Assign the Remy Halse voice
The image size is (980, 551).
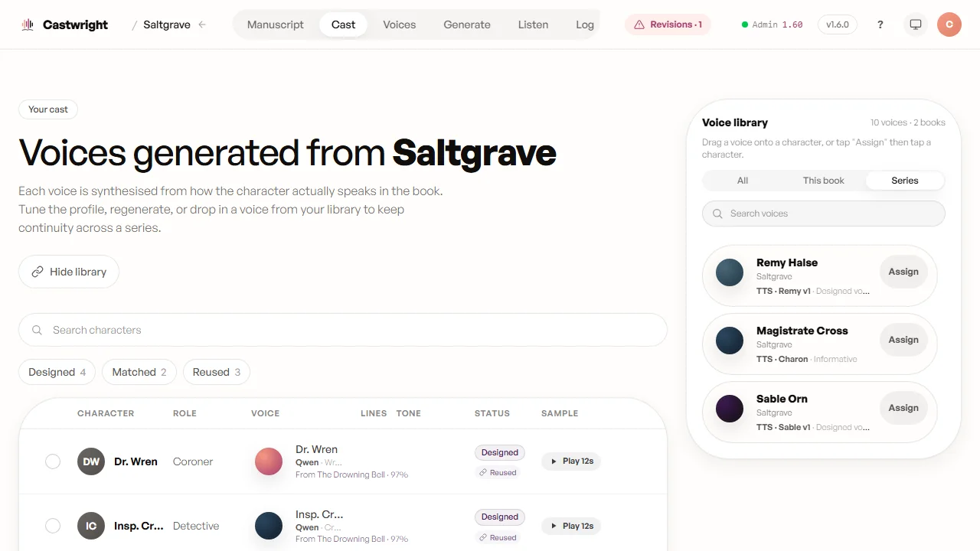pos(903,272)
